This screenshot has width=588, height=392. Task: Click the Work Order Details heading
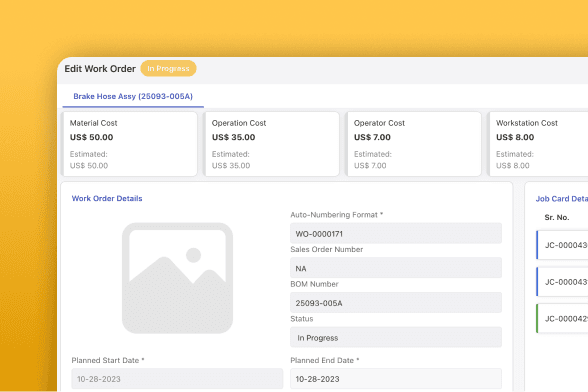pos(107,198)
